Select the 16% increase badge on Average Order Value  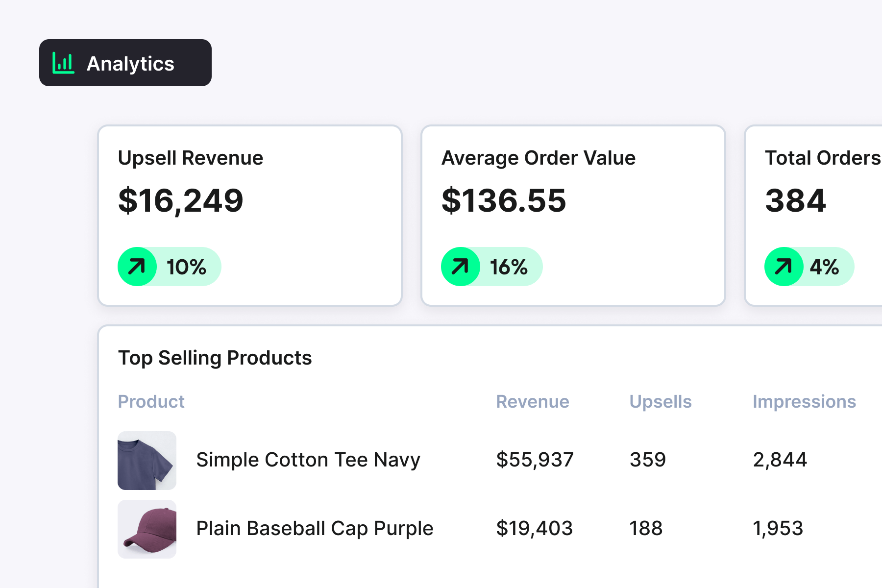pyautogui.click(x=492, y=267)
